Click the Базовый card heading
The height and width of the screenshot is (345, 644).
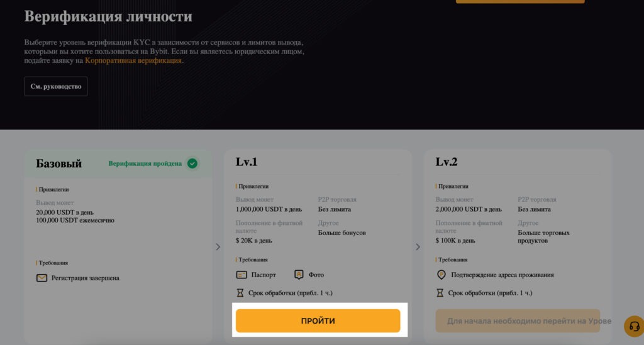58,163
